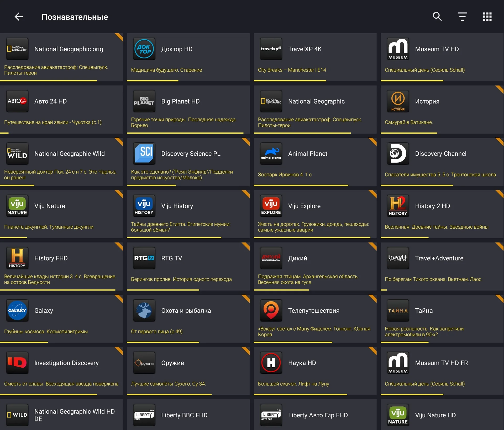Tap the Museum TV HD logo

coord(398,49)
